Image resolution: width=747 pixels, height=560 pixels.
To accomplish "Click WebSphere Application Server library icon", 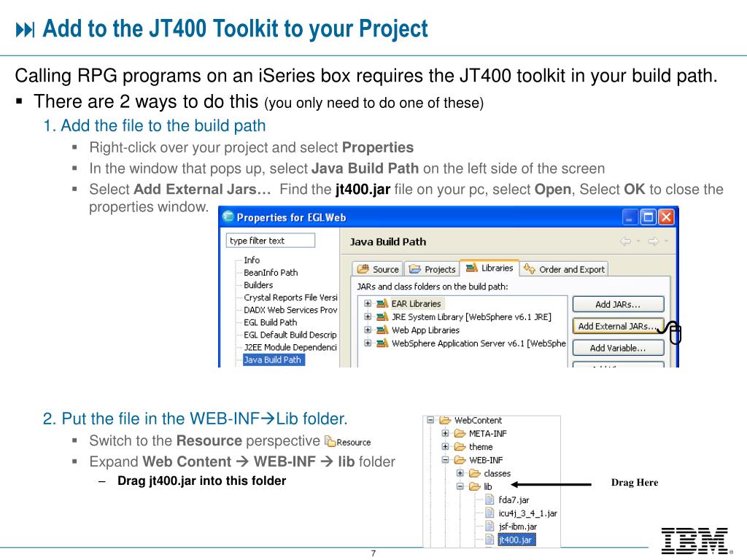I will [x=382, y=343].
